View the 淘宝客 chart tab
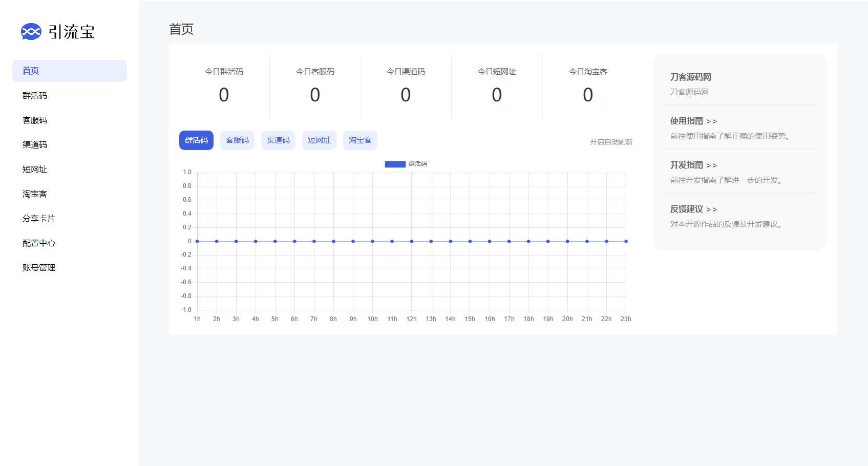This screenshot has width=868, height=466. point(360,140)
